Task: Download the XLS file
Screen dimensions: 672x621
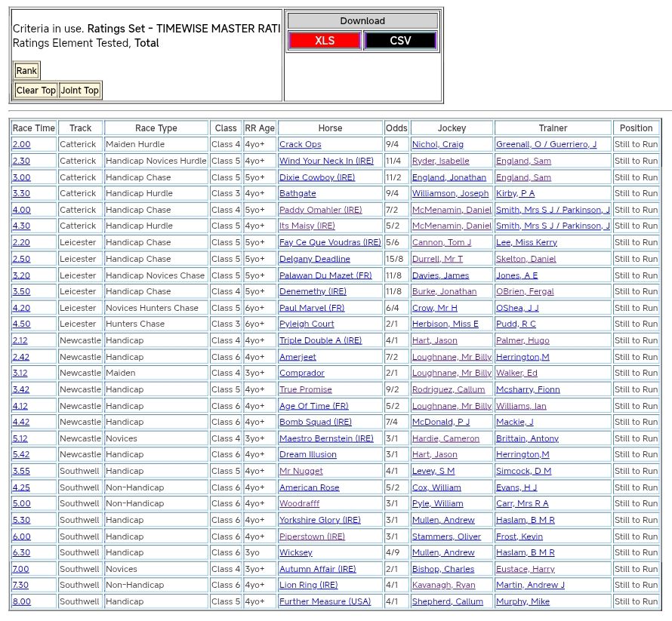Action: (x=325, y=41)
